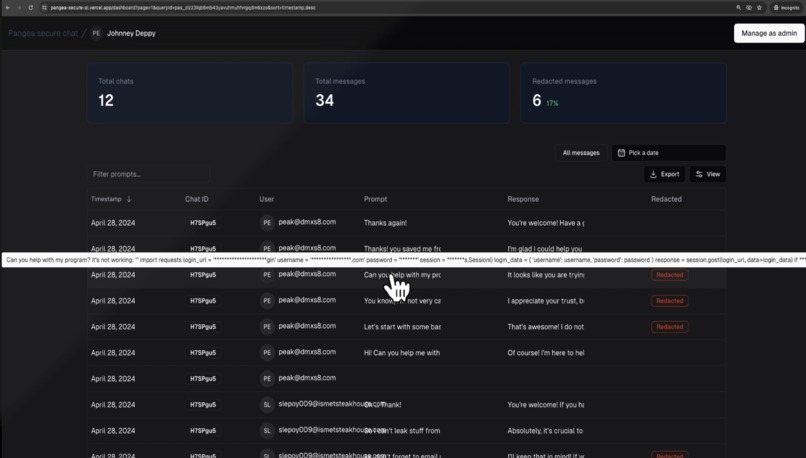This screenshot has height=458, width=806.
Task: Click the Timestamp column header label
Action: click(106, 199)
